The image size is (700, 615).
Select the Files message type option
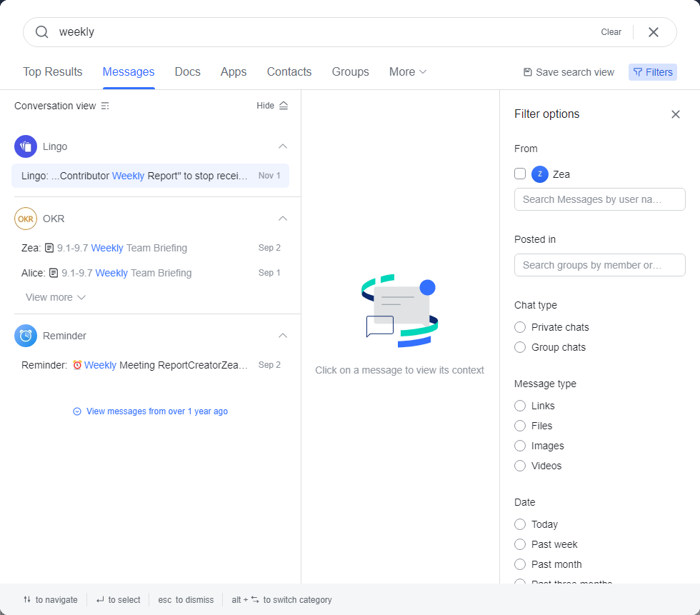point(520,426)
